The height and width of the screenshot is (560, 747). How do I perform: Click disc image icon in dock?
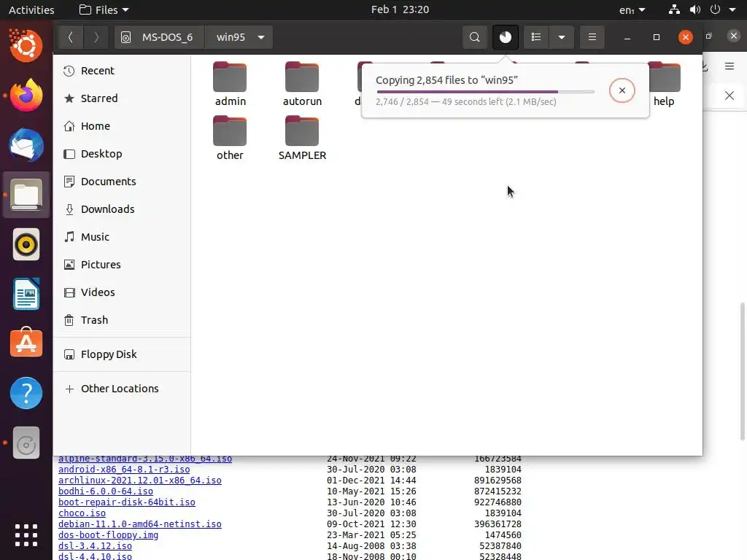(x=26, y=443)
